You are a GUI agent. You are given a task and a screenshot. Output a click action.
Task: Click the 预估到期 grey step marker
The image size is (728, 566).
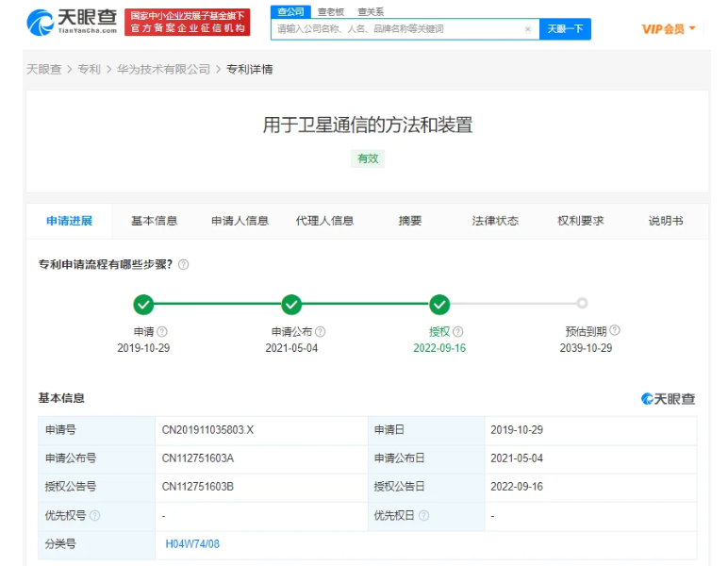point(582,303)
